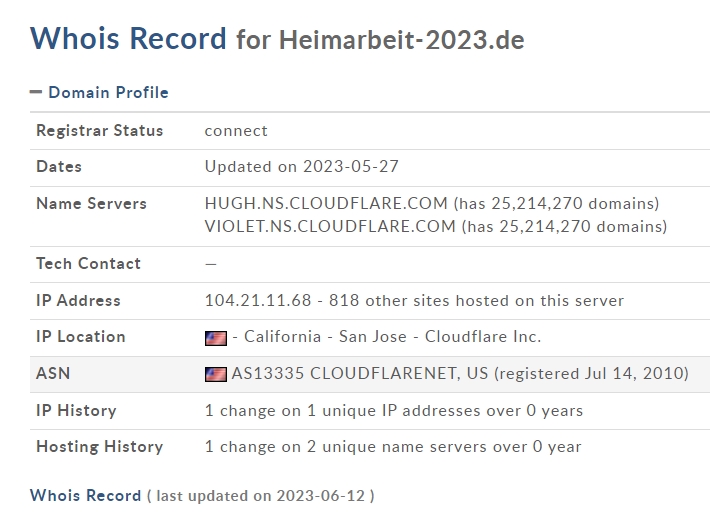Open VIOLET.NS.CLOUDFLARE.COM name server link

pos(330,226)
